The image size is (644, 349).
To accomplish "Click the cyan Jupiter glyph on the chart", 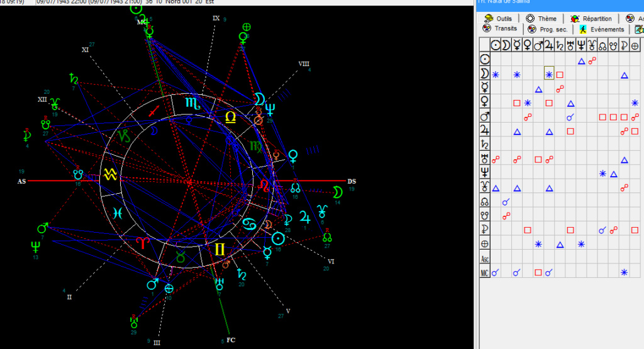I will (x=305, y=216).
